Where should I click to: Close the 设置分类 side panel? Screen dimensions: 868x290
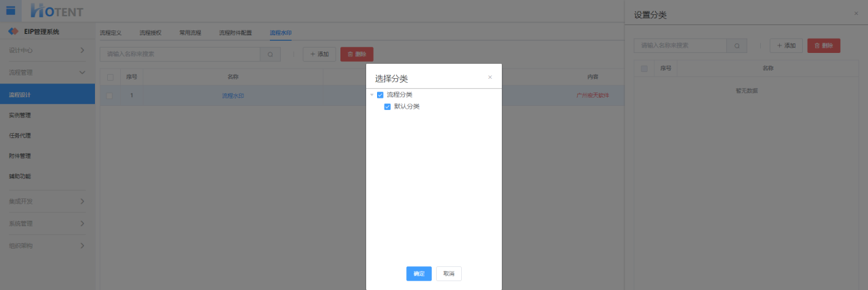pos(856,14)
